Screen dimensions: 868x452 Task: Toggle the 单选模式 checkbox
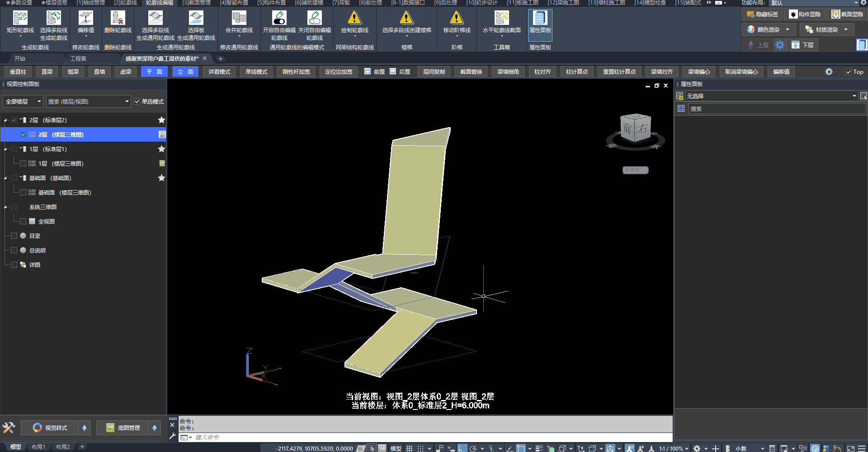click(x=137, y=102)
